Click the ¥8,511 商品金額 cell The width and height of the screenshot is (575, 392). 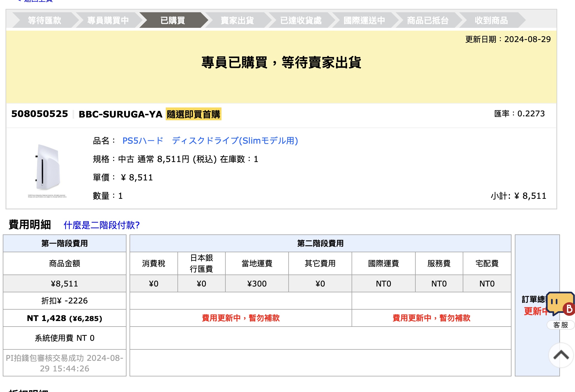click(65, 284)
